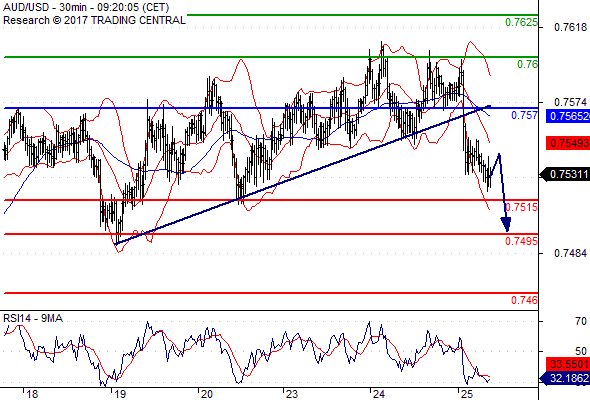590x400 pixels.
Task: Click the RSI 70 axis level
Action: coord(581,321)
